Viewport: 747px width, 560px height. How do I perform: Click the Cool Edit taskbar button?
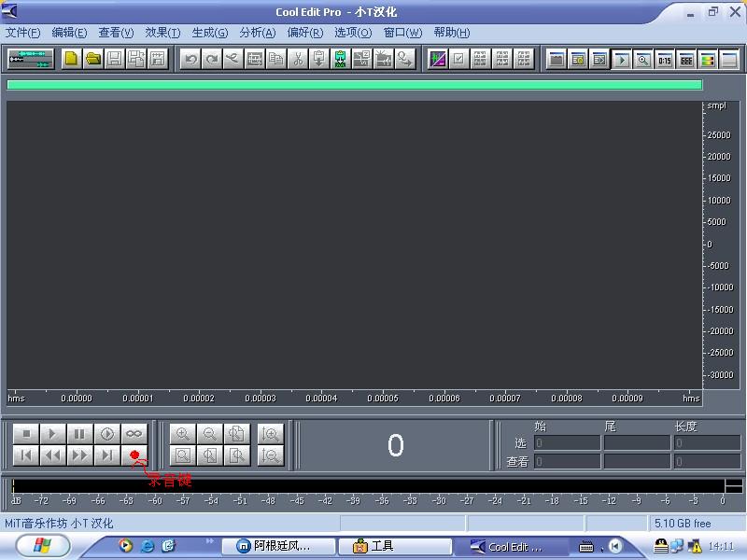pos(512,547)
